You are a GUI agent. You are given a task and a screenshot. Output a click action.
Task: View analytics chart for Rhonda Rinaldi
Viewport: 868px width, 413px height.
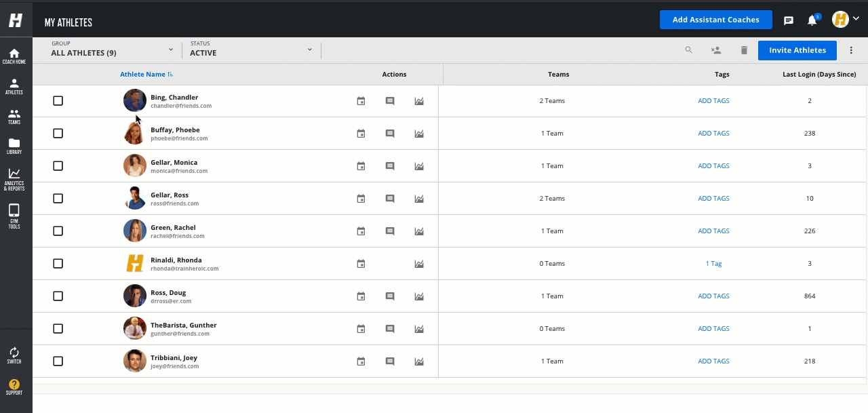(419, 264)
